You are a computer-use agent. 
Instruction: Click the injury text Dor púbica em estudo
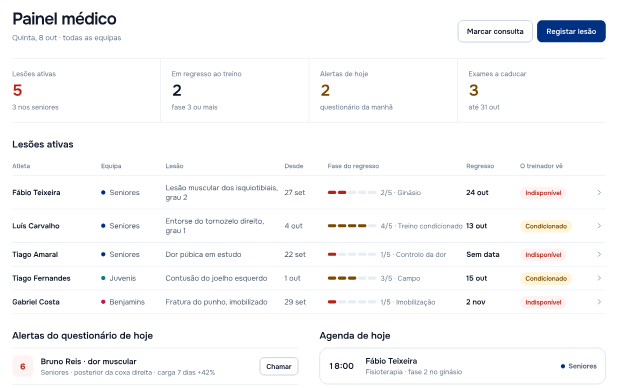(x=203, y=254)
